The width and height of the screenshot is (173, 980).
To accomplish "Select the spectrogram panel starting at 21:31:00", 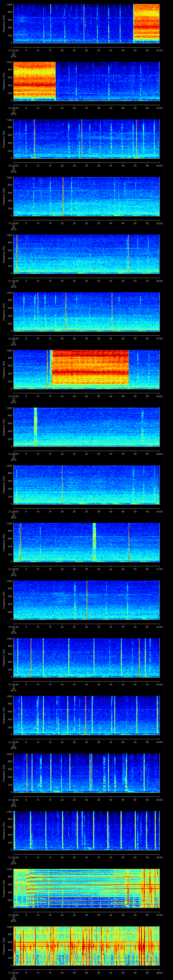I will pyautogui.click(x=86, y=600).
